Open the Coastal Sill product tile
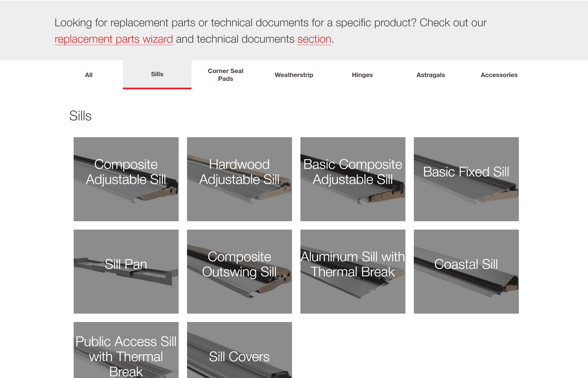 466,271
